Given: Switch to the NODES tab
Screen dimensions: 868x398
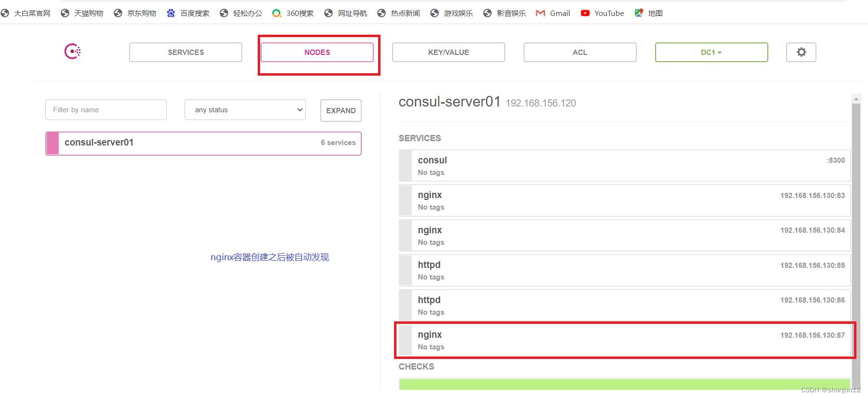Looking at the screenshot, I should click(317, 52).
